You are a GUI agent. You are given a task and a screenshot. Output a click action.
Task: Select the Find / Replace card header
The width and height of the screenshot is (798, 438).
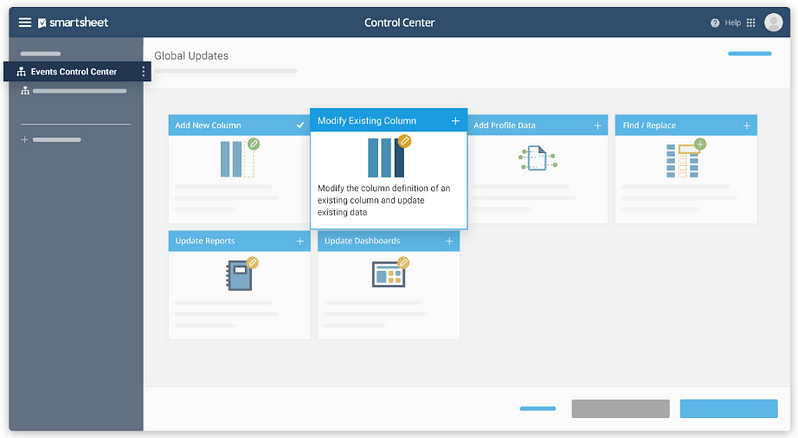tap(686, 125)
